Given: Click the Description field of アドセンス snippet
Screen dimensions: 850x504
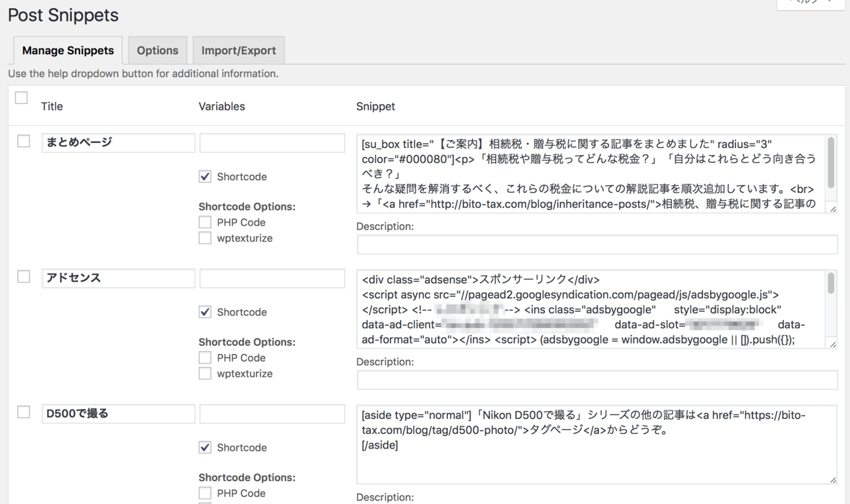Looking at the screenshot, I should pyautogui.click(x=597, y=380).
